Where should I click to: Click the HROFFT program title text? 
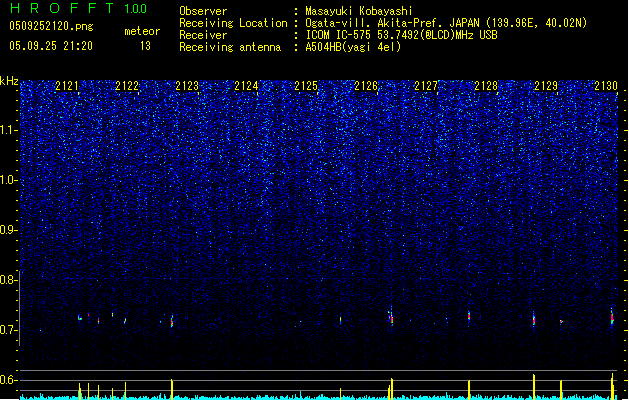[x=62, y=8]
